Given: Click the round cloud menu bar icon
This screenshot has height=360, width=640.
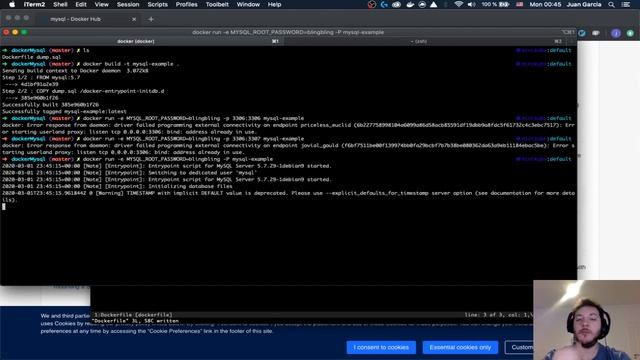Looking at the screenshot, I should [422, 4].
